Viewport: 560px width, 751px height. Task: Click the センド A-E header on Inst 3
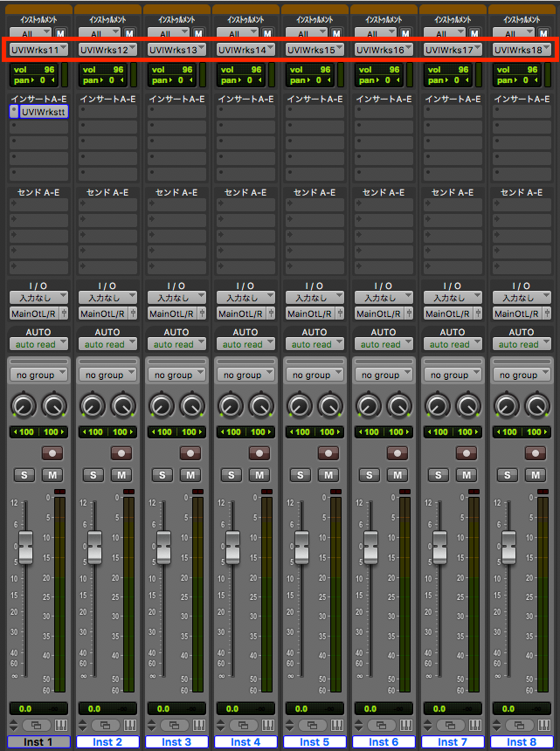pos(176,192)
